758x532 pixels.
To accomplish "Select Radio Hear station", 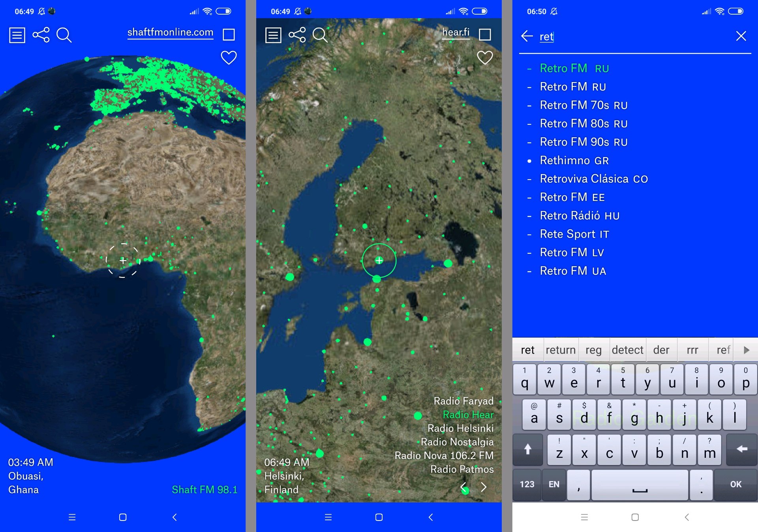I will (468, 415).
